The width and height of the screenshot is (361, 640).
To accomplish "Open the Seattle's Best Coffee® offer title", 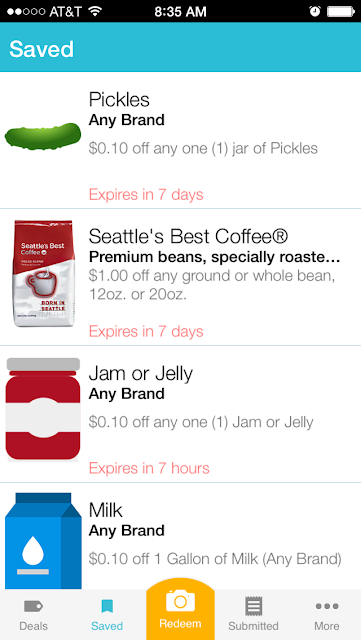I will pyautogui.click(x=188, y=236).
